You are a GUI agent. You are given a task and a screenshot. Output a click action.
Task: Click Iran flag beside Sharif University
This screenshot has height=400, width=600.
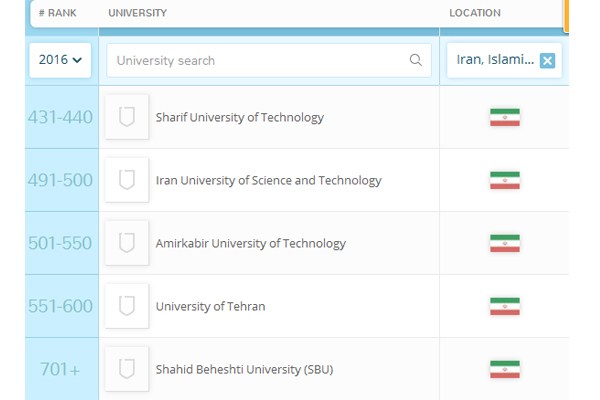pos(504,117)
